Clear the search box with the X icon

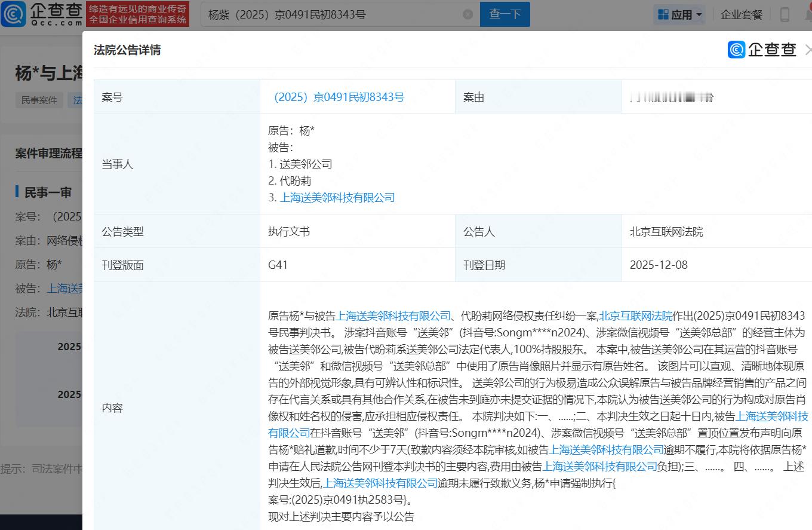click(468, 14)
